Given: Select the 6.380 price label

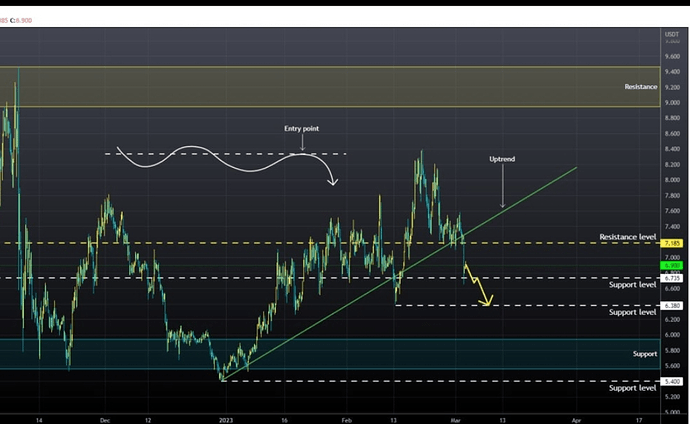Looking at the screenshot, I should click(x=672, y=305).
